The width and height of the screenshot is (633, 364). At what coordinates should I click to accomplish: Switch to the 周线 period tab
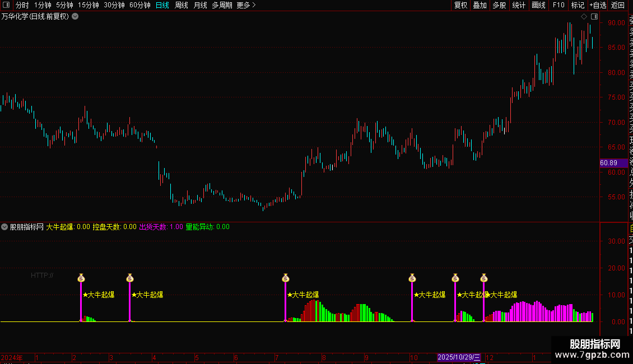181,5
